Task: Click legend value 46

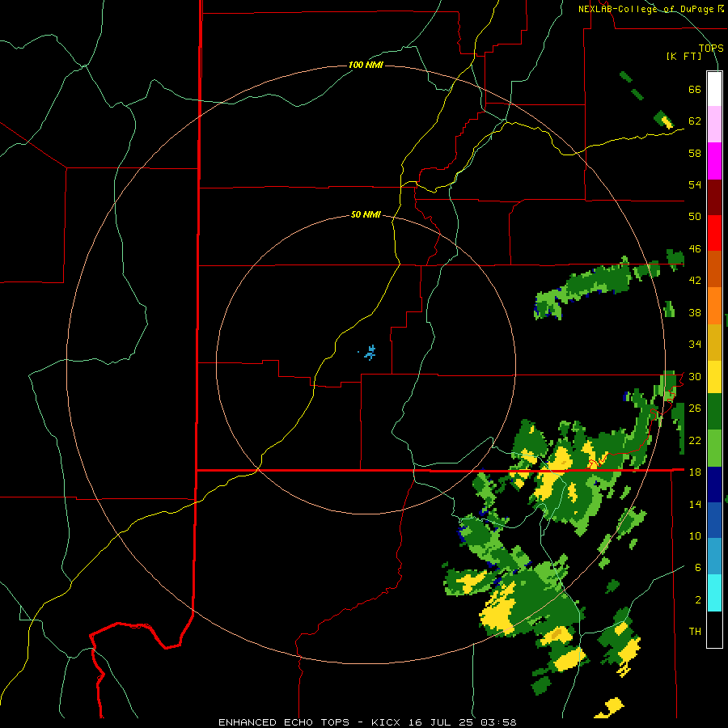Action: (x=695, y=249)
